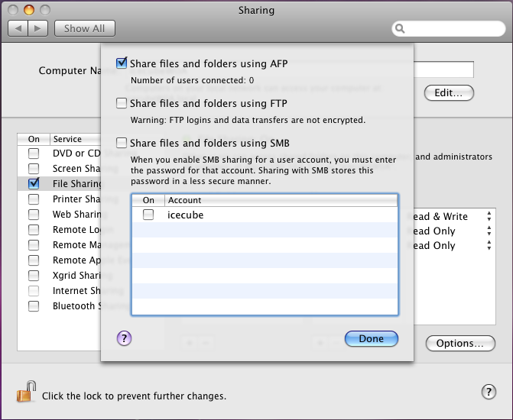
Task: Turn on SMB for icecube account
Action: (148, 215)
